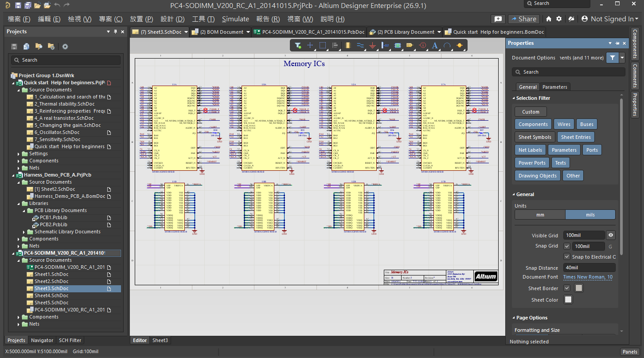The image size is (644, 358).
Task: Collapse the Selection Filter section
Action: (514, 98)
